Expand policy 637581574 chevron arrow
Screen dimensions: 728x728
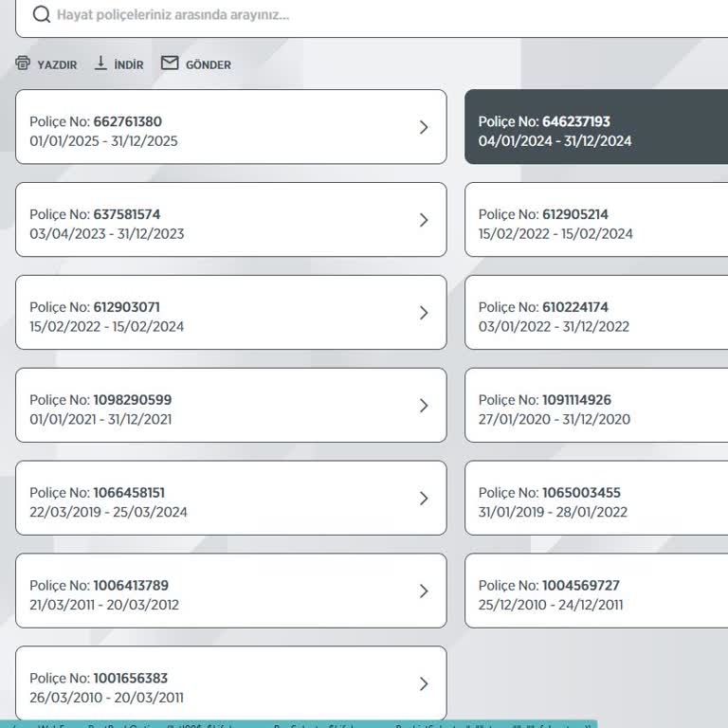point(424,220)
